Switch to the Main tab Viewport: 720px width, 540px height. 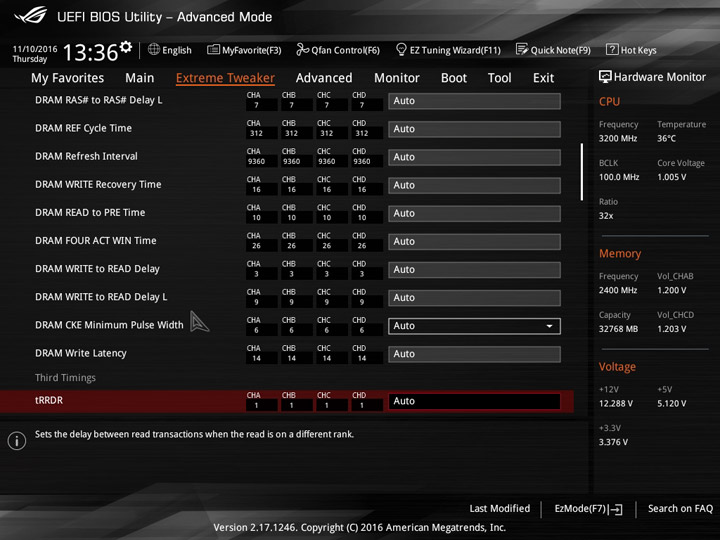[140, 78]
